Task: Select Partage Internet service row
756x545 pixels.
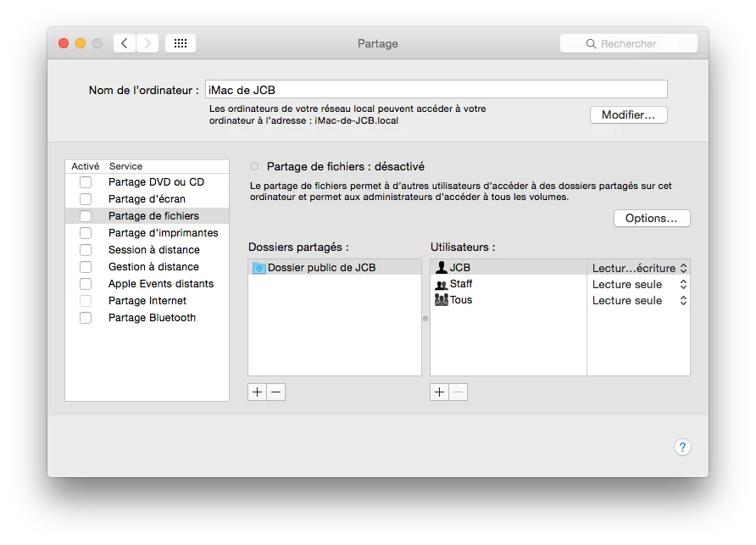Action: tap(147, 301)
